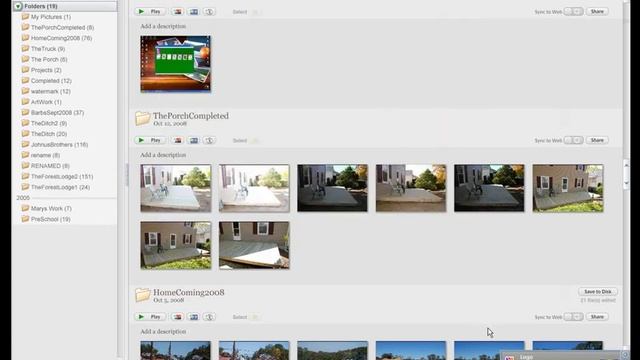
Task: Toggle Sync to Web for ThePorchCompleted
Action: [x=573, y=140]
